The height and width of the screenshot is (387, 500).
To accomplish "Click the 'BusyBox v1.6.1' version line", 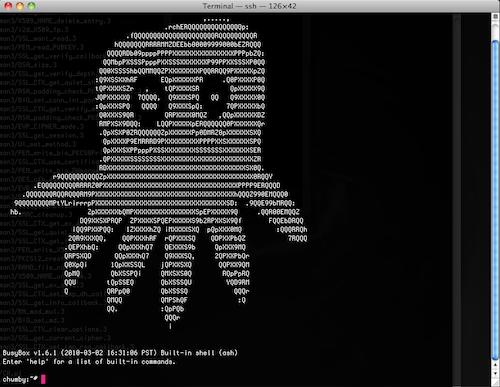I will [x=120, y=353].
